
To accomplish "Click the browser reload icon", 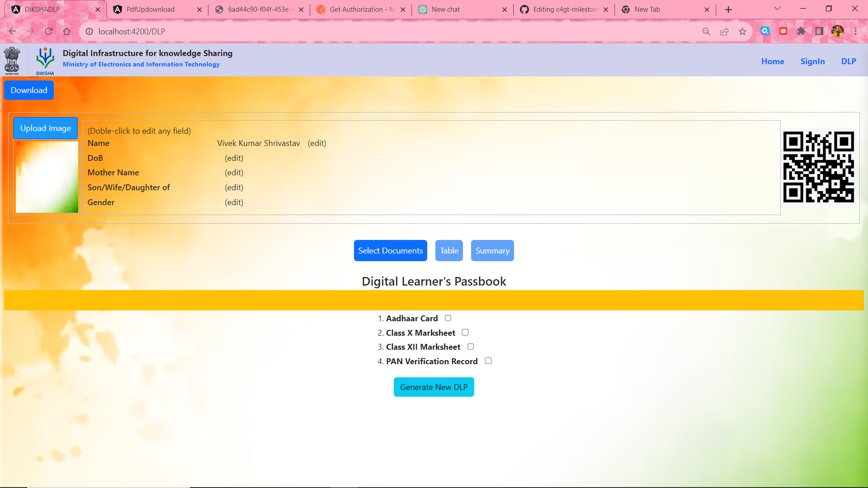I will pyautogui.click(x=49, y=31).
